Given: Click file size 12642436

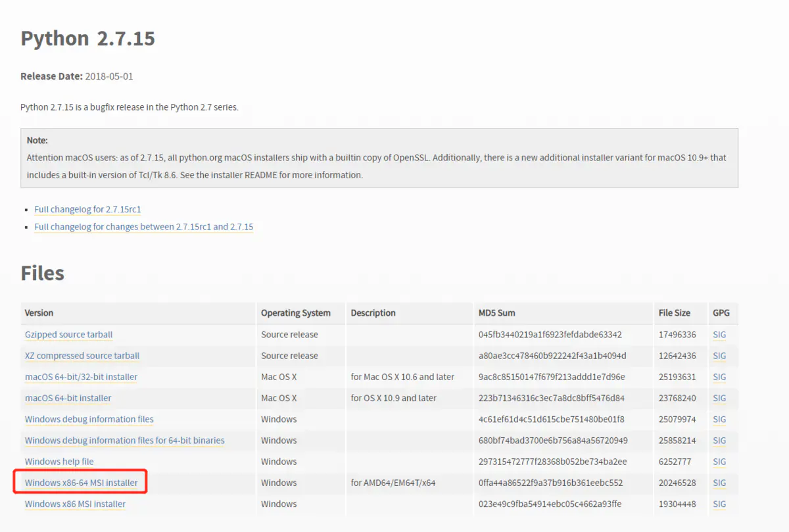Looking at the screenshot, I should (677, 356).
